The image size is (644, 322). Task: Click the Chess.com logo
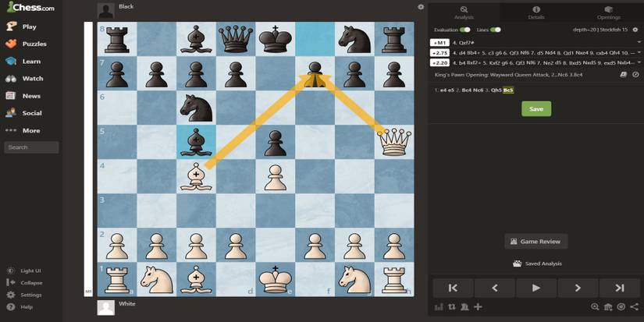[x=30, y=7]
